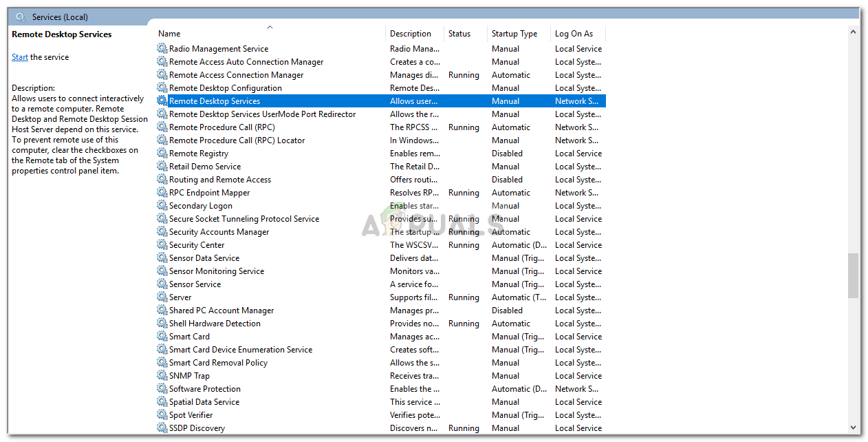This screenshot has height=442, width=868.
Task: Click the Start service link
Action: pos(20,57)
